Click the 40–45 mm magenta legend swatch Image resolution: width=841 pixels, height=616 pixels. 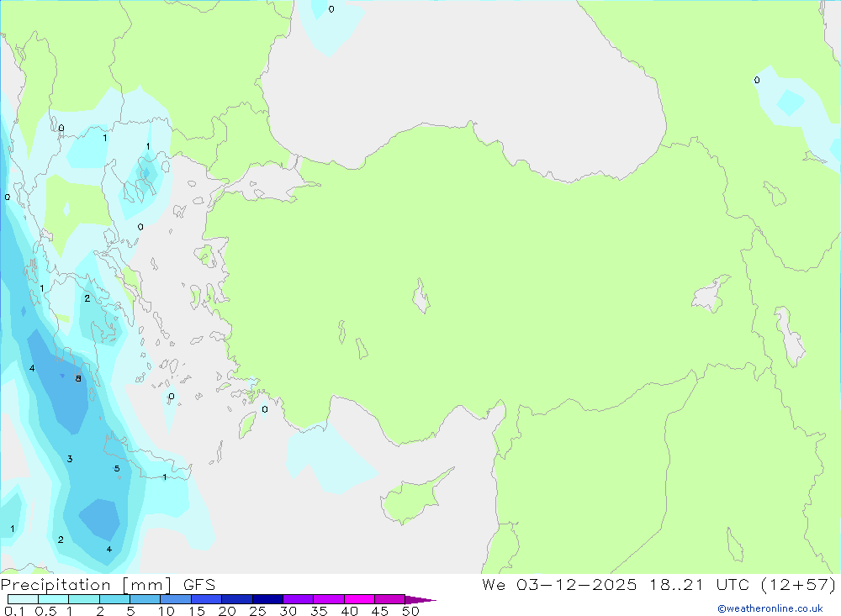pos(359,599)
